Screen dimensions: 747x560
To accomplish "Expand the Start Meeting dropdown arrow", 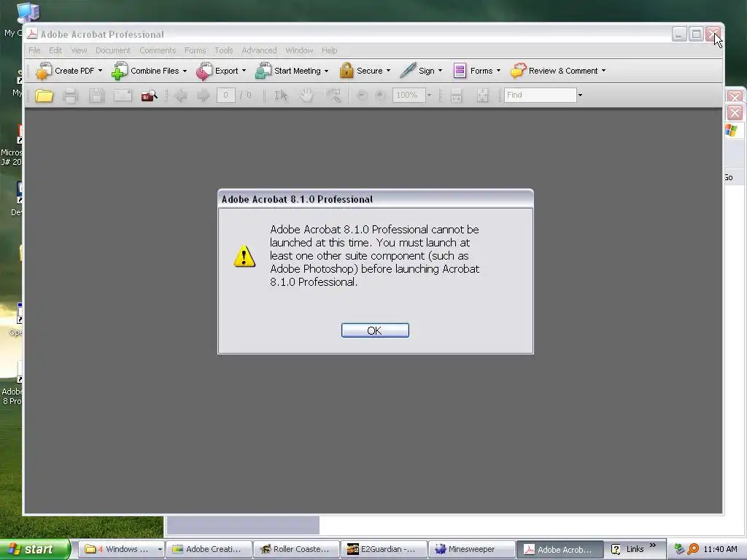I will coord(326,71).
